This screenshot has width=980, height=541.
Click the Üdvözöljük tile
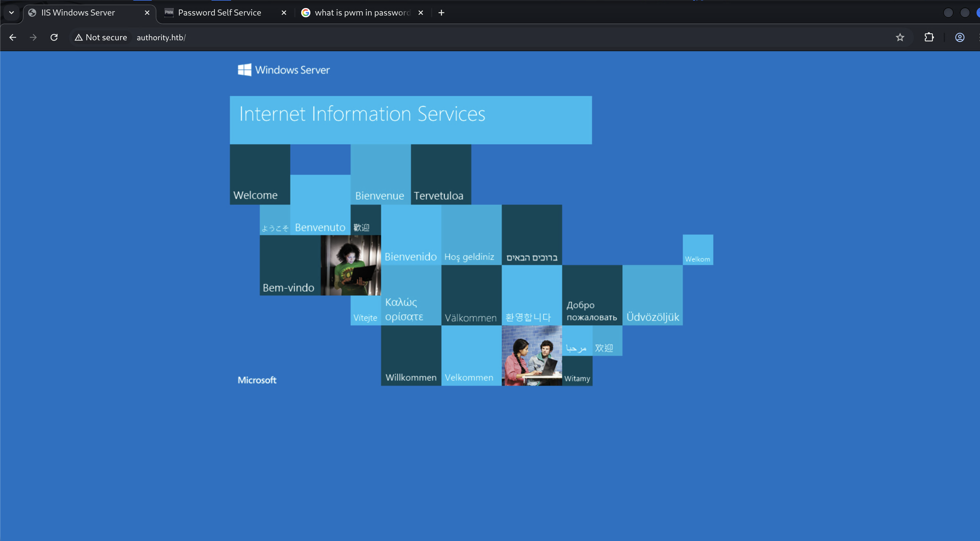click(652, 295)
